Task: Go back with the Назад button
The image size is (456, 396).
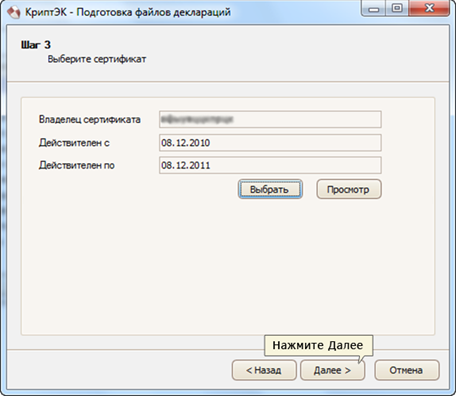Action: [264, 370]
